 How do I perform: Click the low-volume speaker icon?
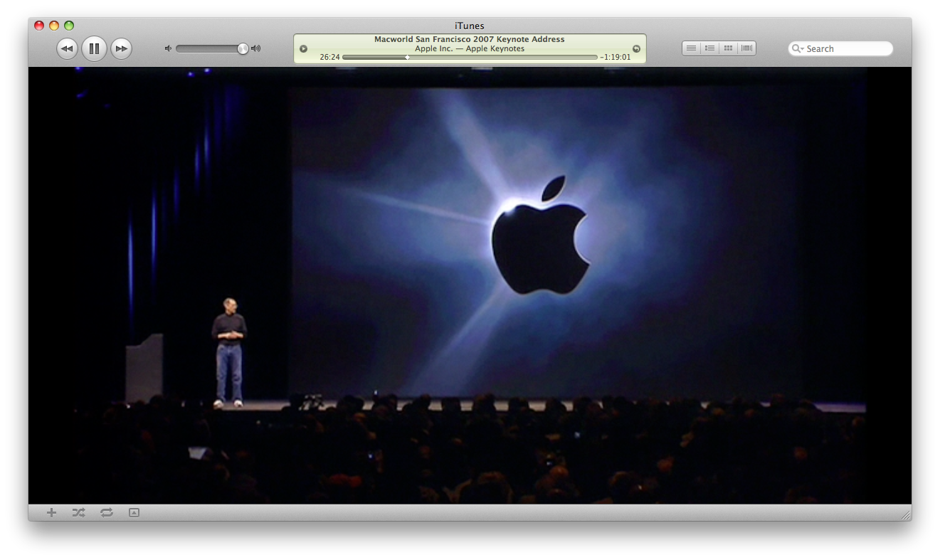(x=168, y=48)
